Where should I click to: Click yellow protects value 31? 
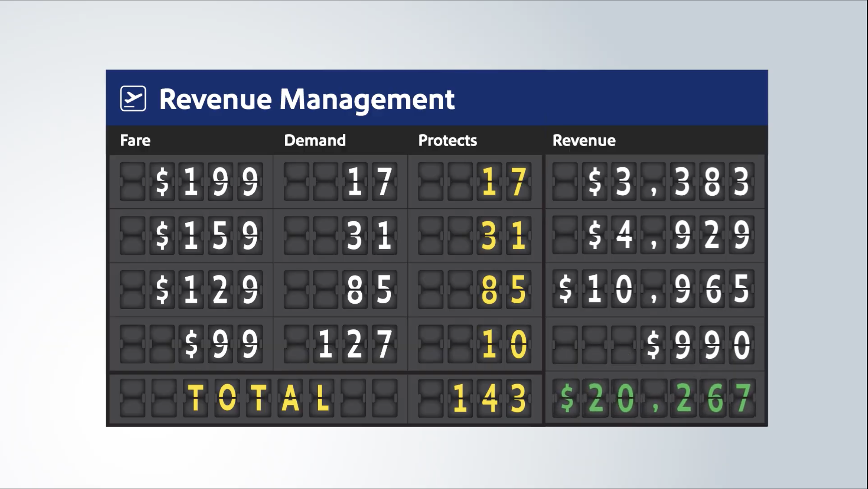[x=504, y=235]
